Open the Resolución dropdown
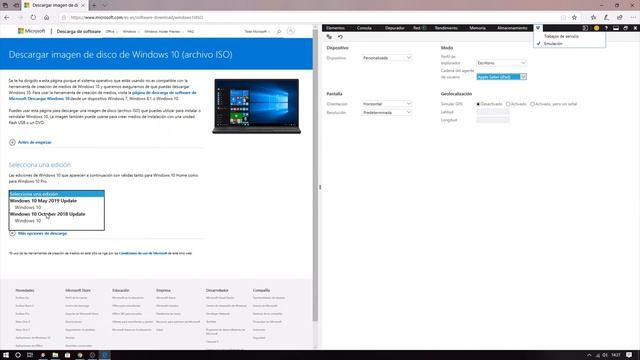 click(387, 112)
